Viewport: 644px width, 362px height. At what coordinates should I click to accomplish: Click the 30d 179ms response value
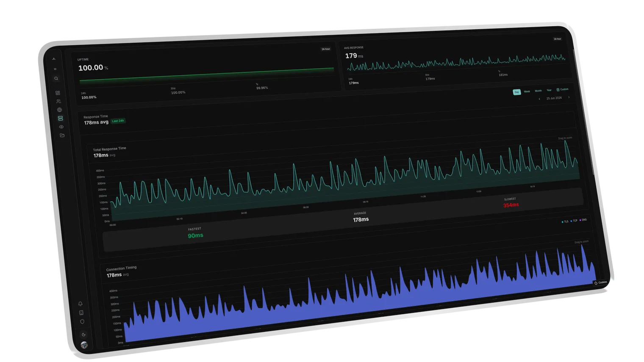[x=430, y=79]
